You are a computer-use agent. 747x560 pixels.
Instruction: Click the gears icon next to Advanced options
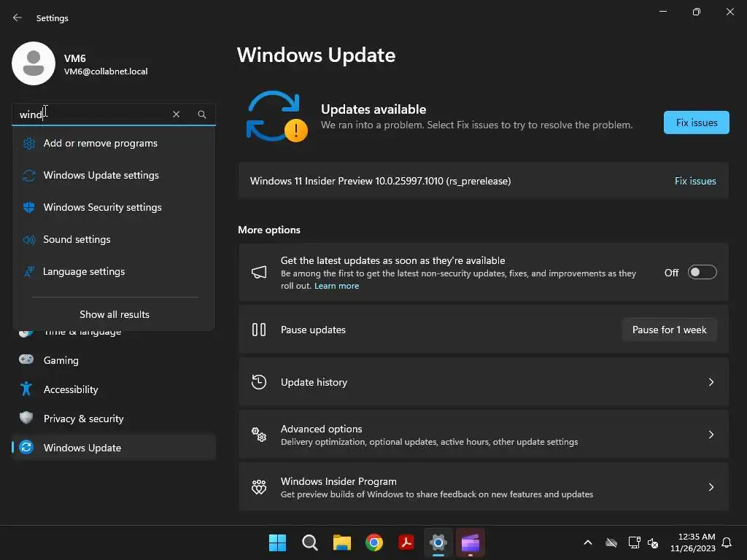coord(259,435)
